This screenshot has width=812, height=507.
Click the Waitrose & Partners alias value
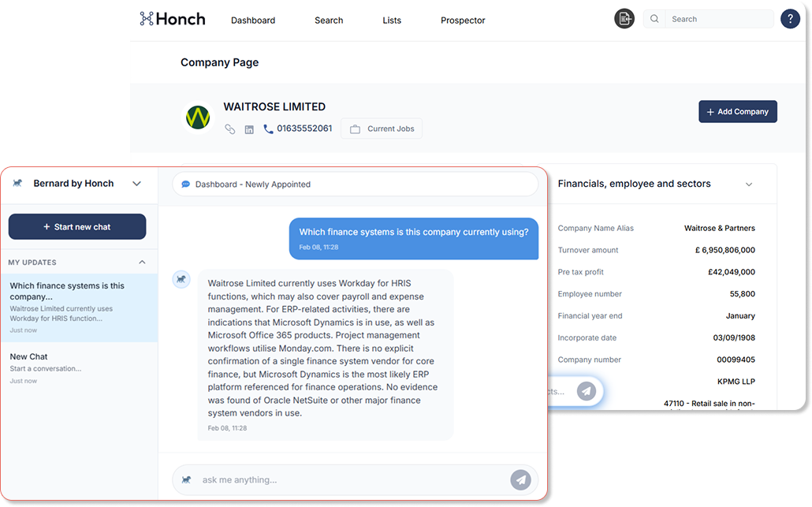tap(719, 228)
